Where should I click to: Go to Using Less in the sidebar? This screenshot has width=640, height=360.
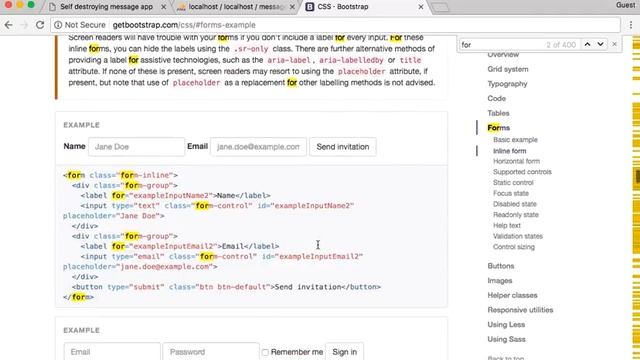pyautogui.click(x=506, y=324)
